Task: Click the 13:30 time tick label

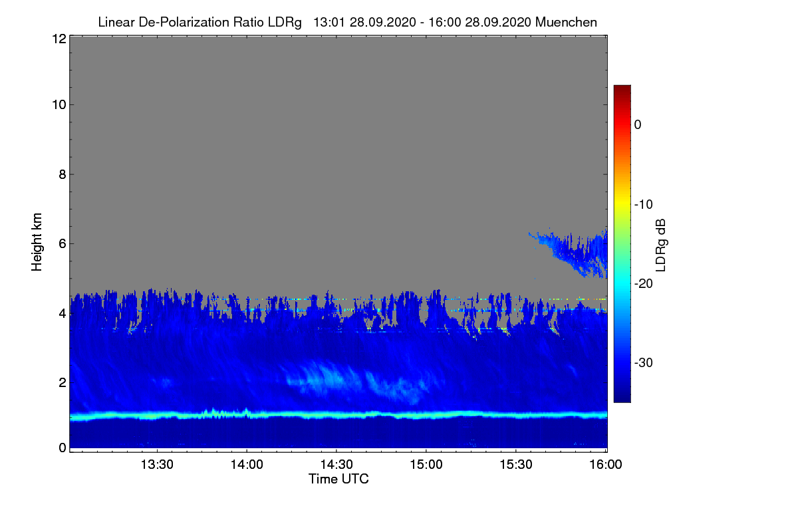Action: coord(157,465)
